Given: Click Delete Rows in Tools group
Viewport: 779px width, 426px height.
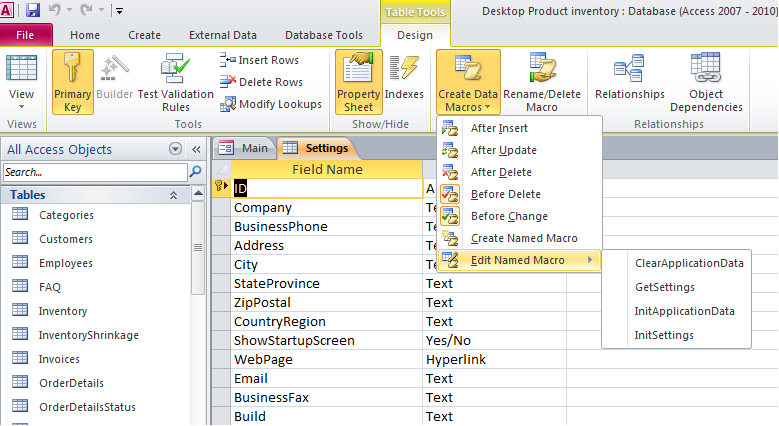Looking at the screenshot, I should 260,82.
